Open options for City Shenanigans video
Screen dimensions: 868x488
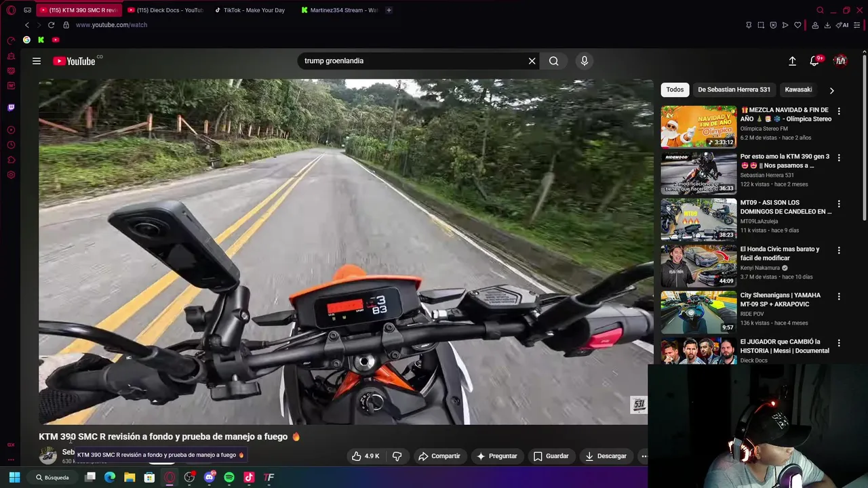839,296
